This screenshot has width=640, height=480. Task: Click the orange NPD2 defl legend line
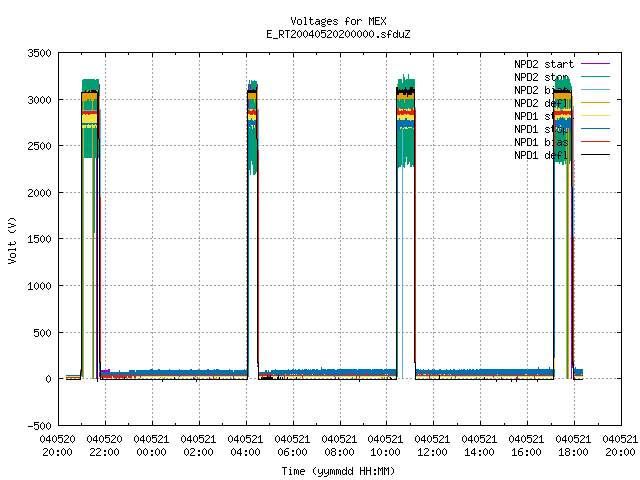click(595, 102)
